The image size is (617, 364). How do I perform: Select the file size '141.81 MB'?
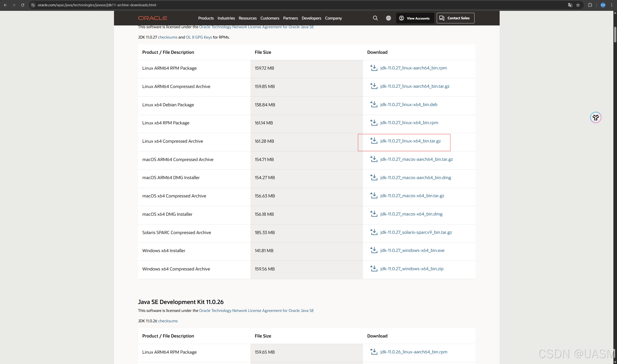(264, 250)
